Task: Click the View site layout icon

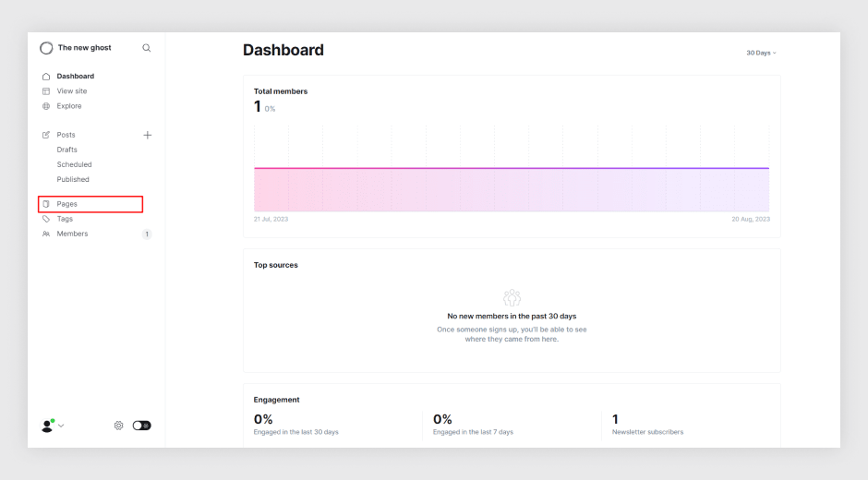Action: tap(46, 91)
